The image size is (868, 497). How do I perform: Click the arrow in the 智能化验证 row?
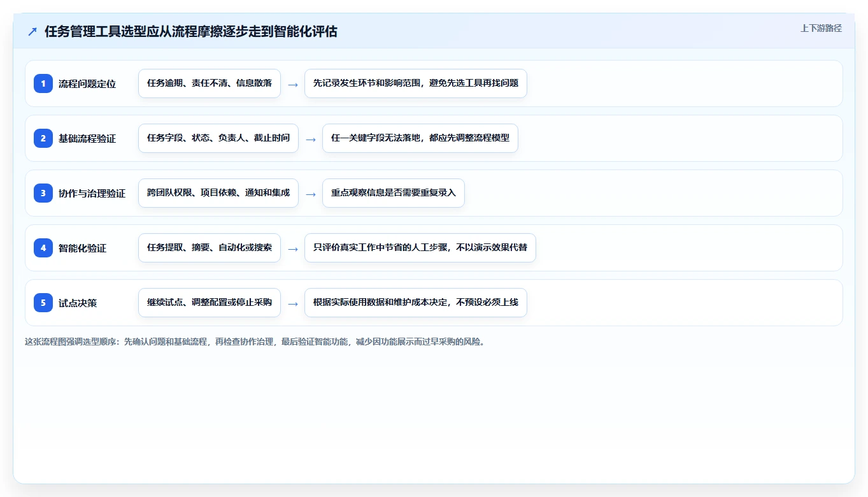click(x=293, y=248)
